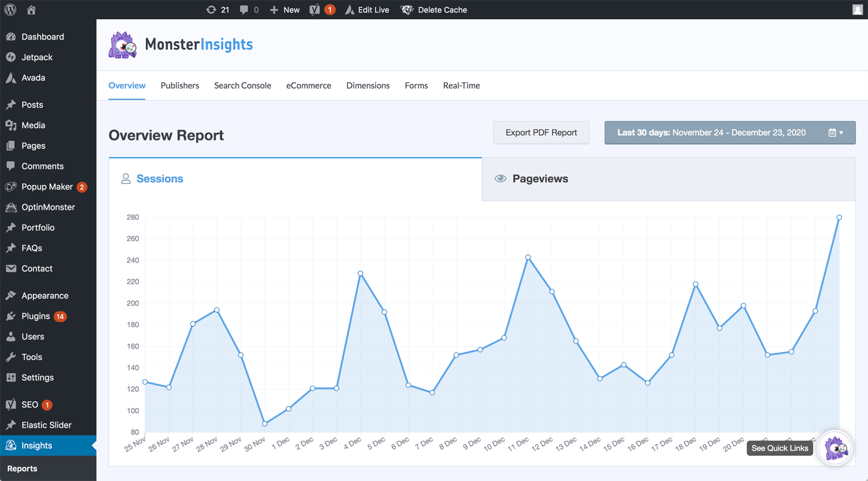Click the 11 Dec data point on chart
Viewport: 868px width, 481px height.
coord(528,257)
